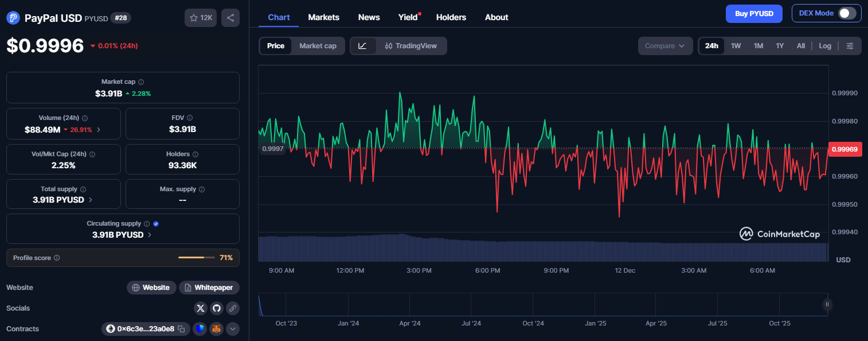This screenshot has width=868, height=341.
Task: Click the Buy PYUSD button
Action: click(x=753, y=13)
